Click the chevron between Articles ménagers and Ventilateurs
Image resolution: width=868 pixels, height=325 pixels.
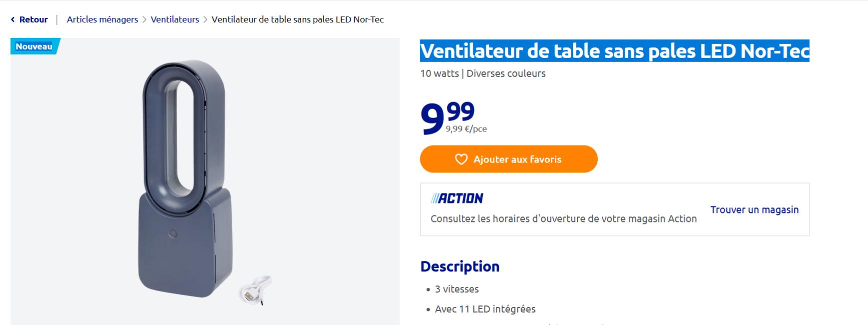(x=144, y=19)
